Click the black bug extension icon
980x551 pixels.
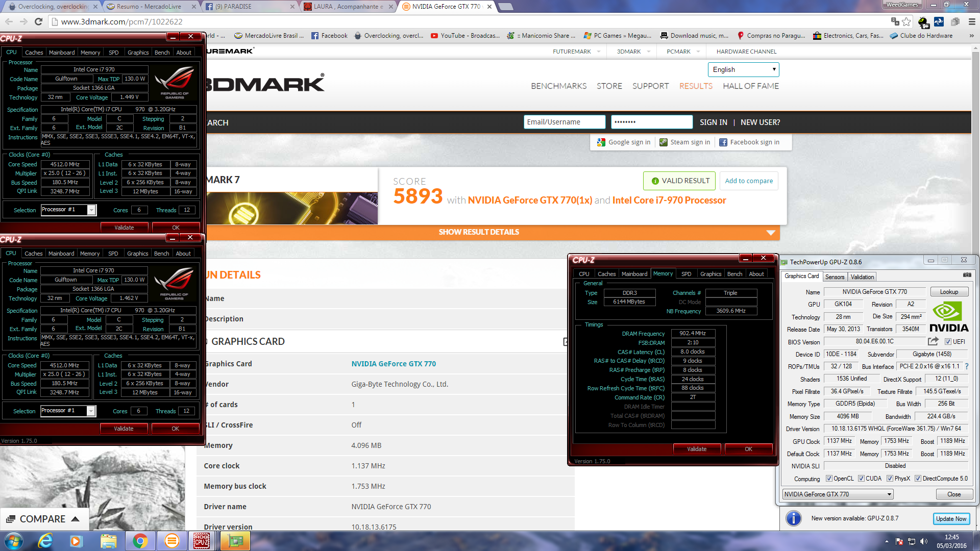(923, 22)
